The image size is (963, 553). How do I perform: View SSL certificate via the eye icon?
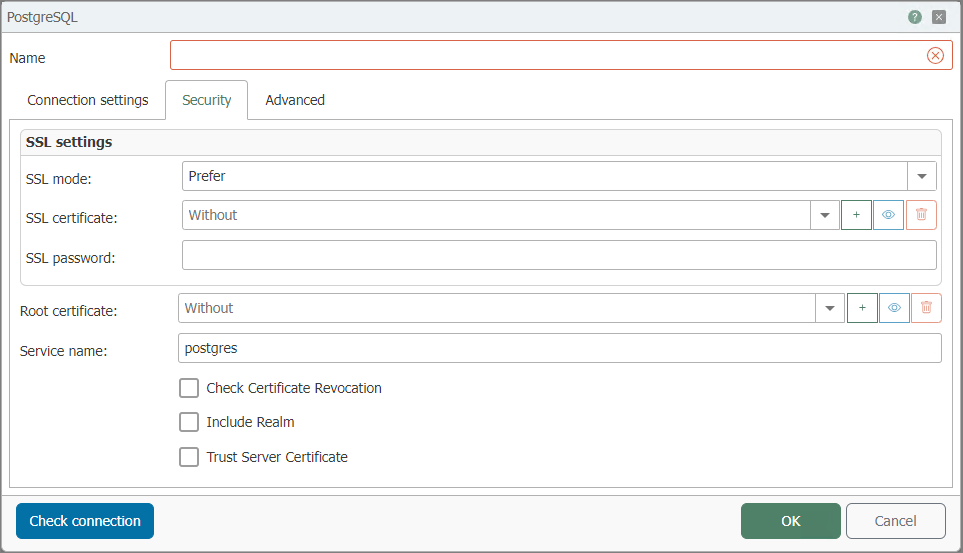click(888, 215)
